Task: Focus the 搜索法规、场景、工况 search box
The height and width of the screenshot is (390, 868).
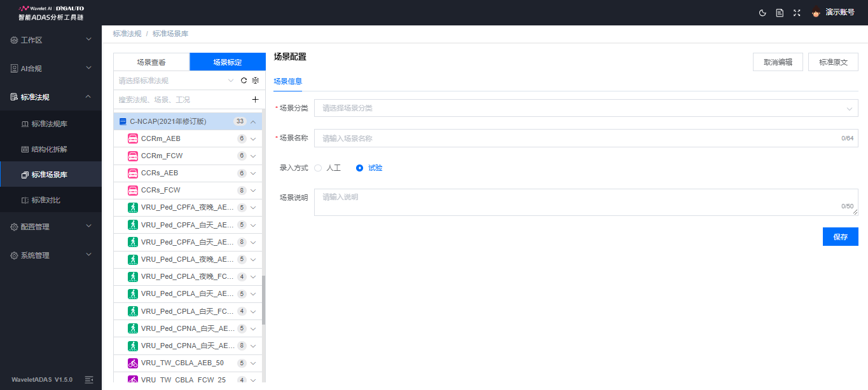Action: coord(183,100)
